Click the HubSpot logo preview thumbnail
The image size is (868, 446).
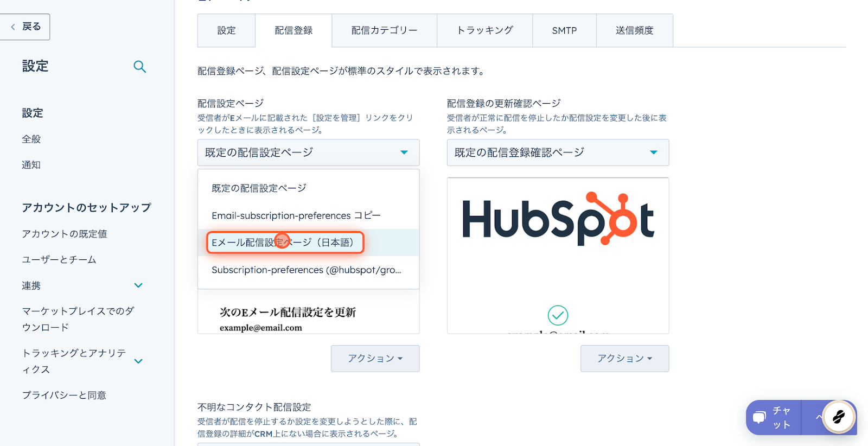558,219
